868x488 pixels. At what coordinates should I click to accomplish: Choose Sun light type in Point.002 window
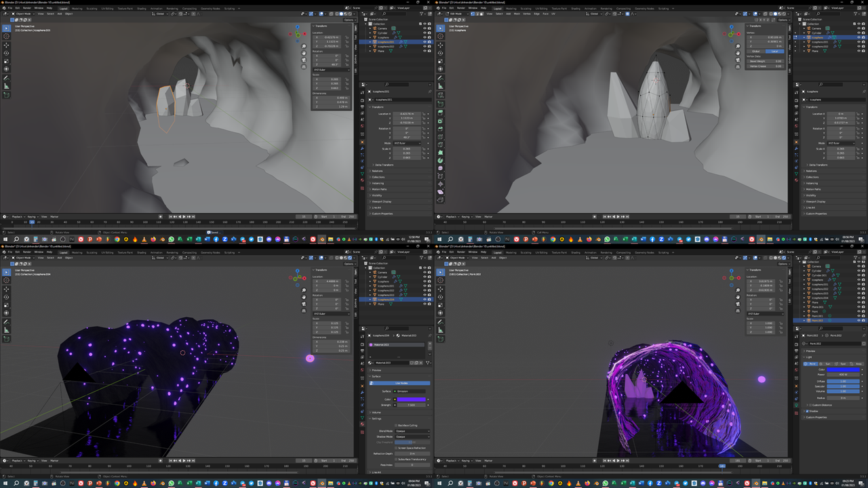click(x=825, y=364)
